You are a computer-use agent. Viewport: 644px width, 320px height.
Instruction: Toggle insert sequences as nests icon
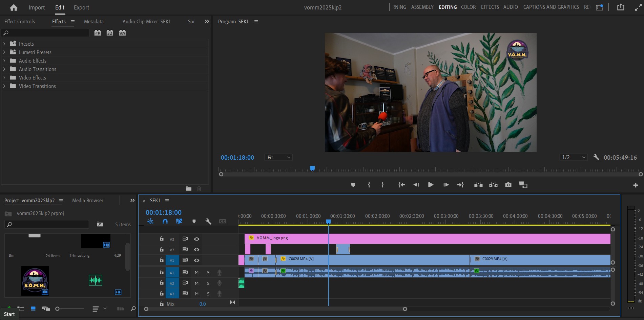(x=150, y=221)
